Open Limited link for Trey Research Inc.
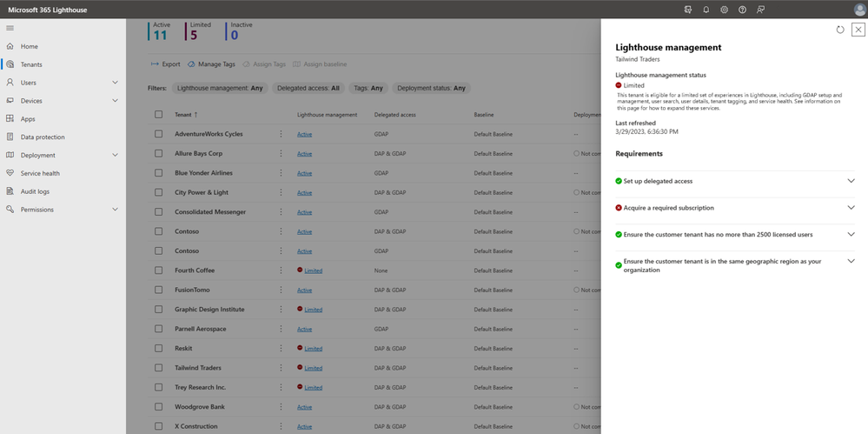The image size is (868, 434). pyautogui.click(x=314, y=387)
